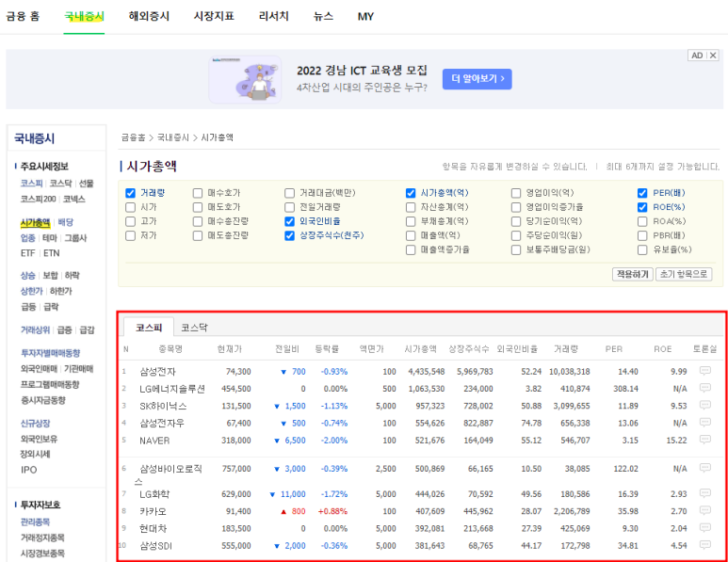Viewport: 728px width, 562px height.
Task: Uncheck the ROE(%) checkbox
Action: tap(642, 207)
